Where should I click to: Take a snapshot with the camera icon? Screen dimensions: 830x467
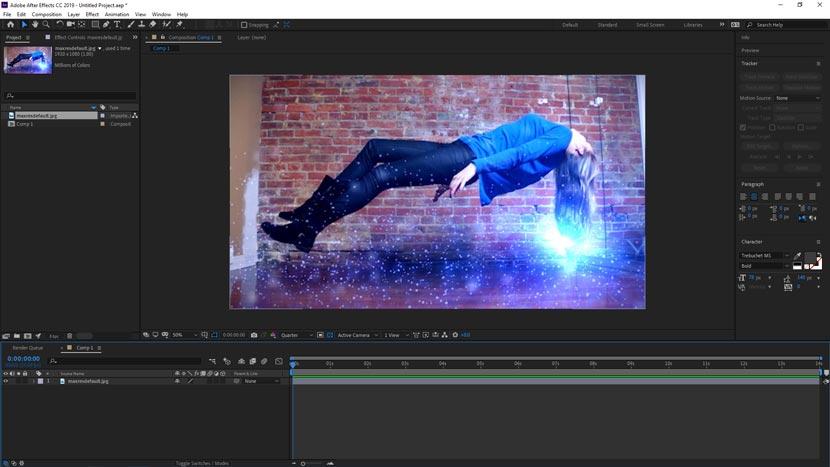tap(254, 335)
